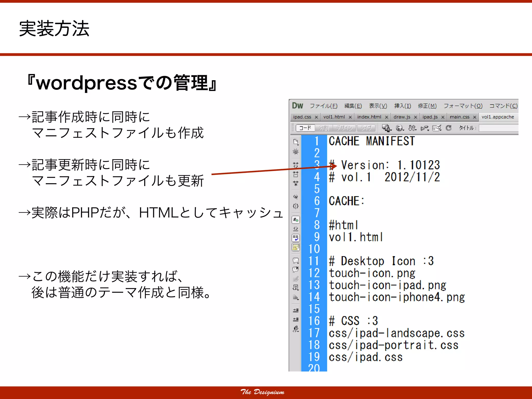This screenshot has height=399, width=532.
Task: Close the vol1.html tab
Action: (x=350, y=117)
